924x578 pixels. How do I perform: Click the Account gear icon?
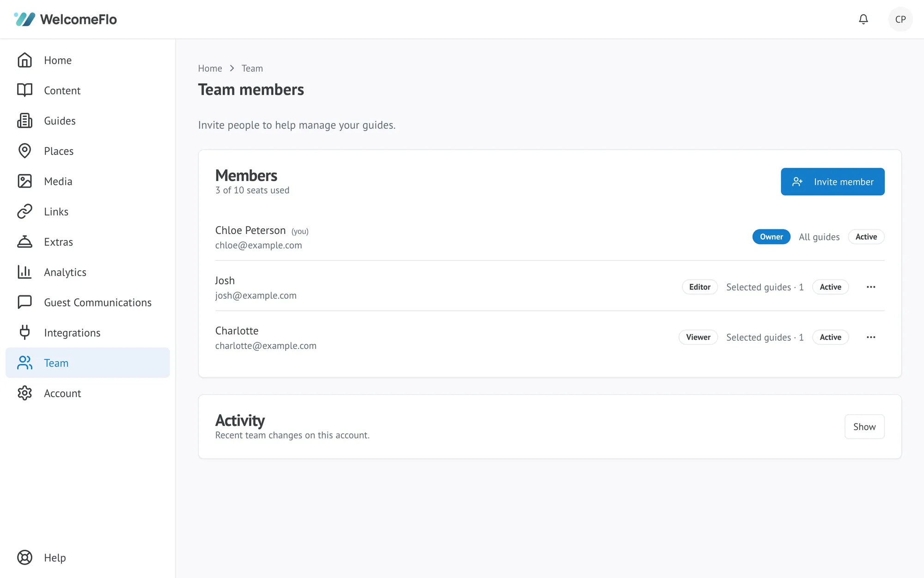pyautogui.click(x=24, y=393)
